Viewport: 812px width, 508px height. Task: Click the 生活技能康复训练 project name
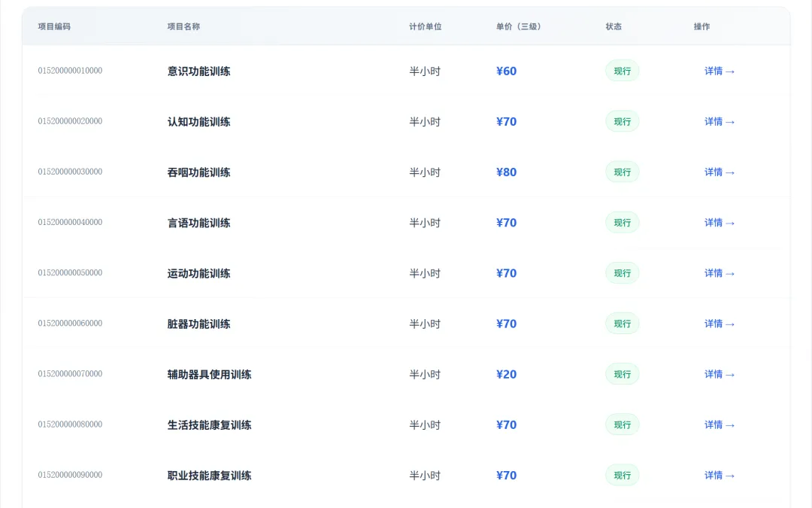209,425
